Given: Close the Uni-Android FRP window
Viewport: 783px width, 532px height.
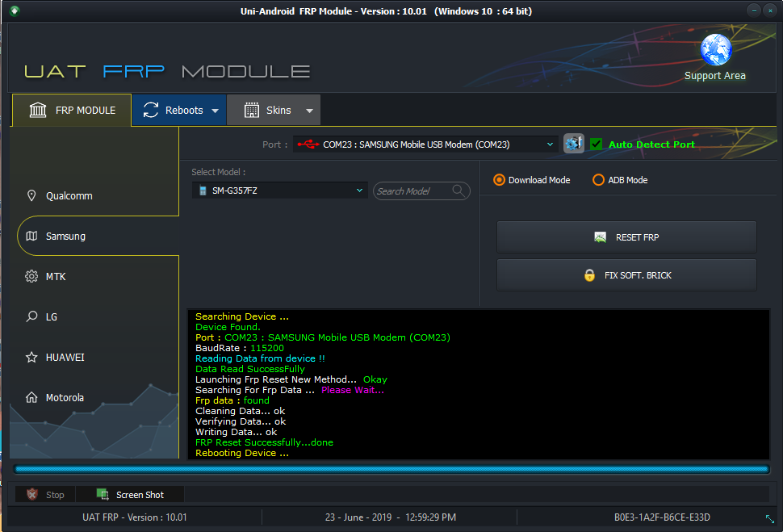Looking at the screenshot, I should tap(770, 10).
